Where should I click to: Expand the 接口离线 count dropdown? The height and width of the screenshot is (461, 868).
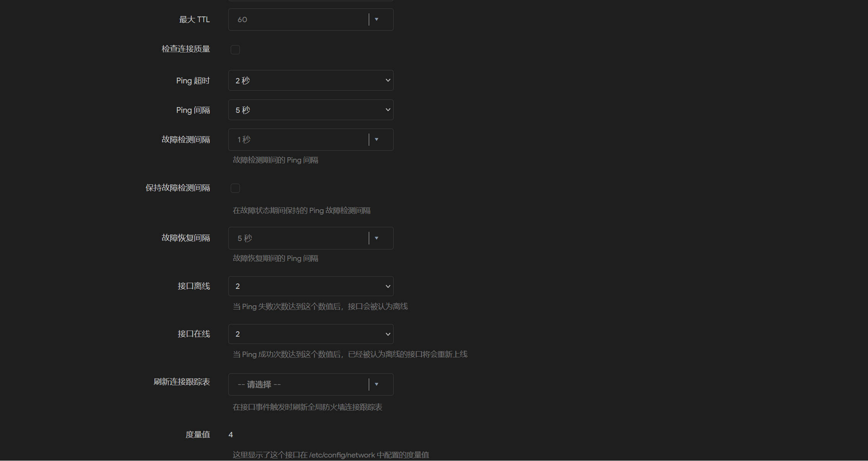(311, 286)
